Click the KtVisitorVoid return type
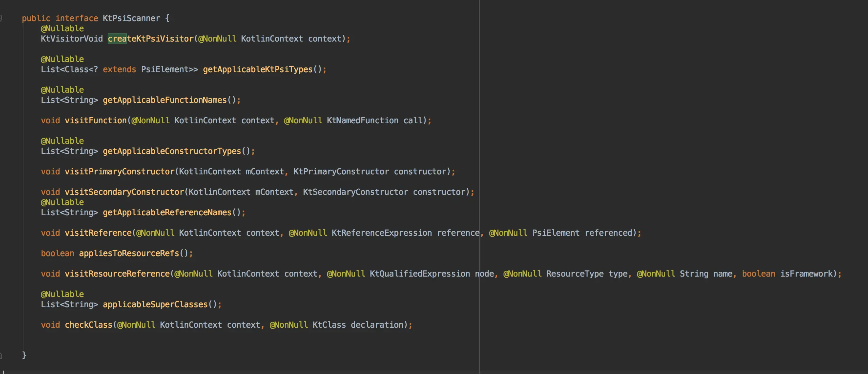Viewport: 868px width, 374px height. point(72,39)
